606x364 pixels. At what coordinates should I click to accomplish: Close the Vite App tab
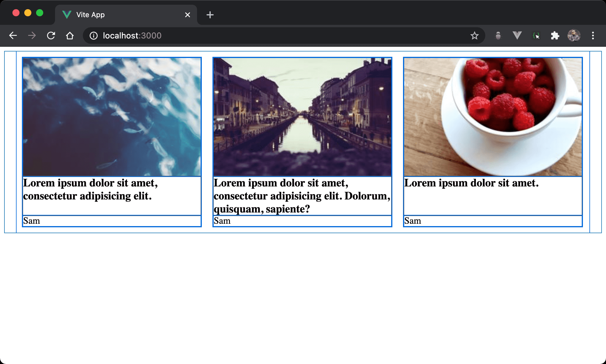[x=187, y=15]
